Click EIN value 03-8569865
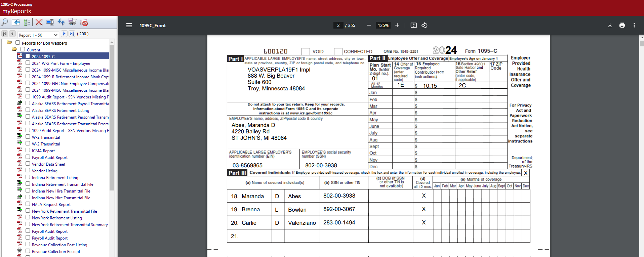 247,165
